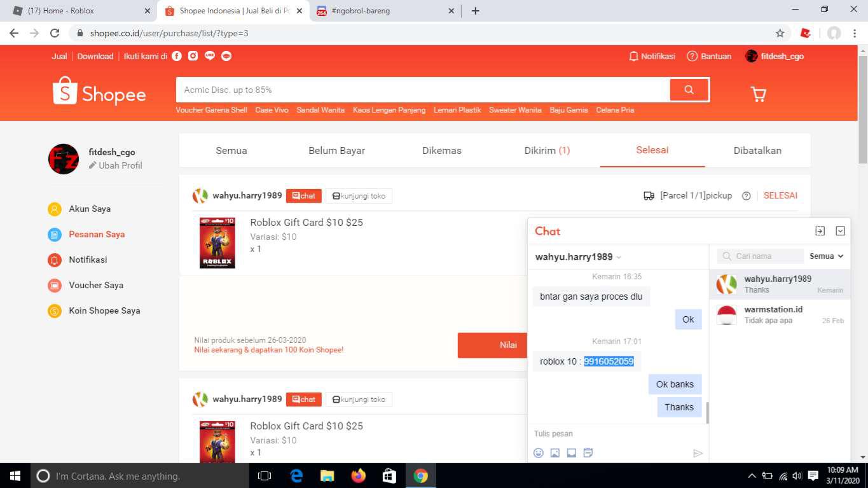Insert an emoji in the chat

(539, 453)
